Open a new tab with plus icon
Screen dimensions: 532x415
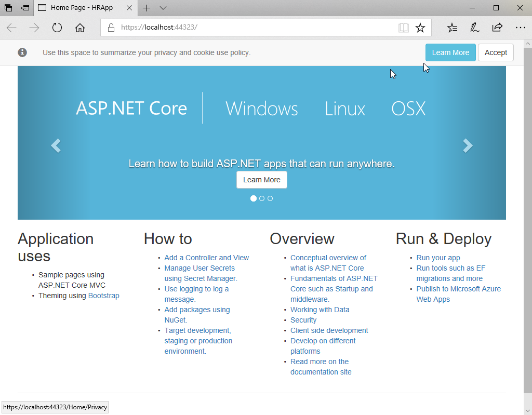tap(146, 8)
